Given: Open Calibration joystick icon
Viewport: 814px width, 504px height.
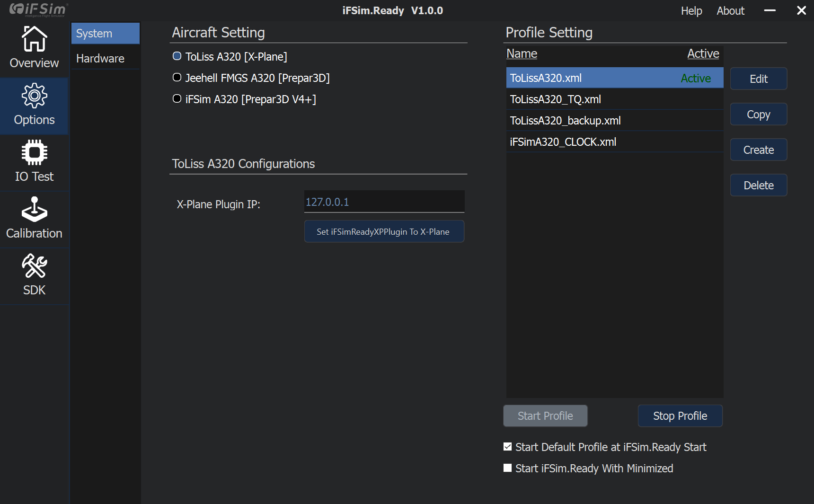Looking at the screenshot, I should click(x=34, y=209).
